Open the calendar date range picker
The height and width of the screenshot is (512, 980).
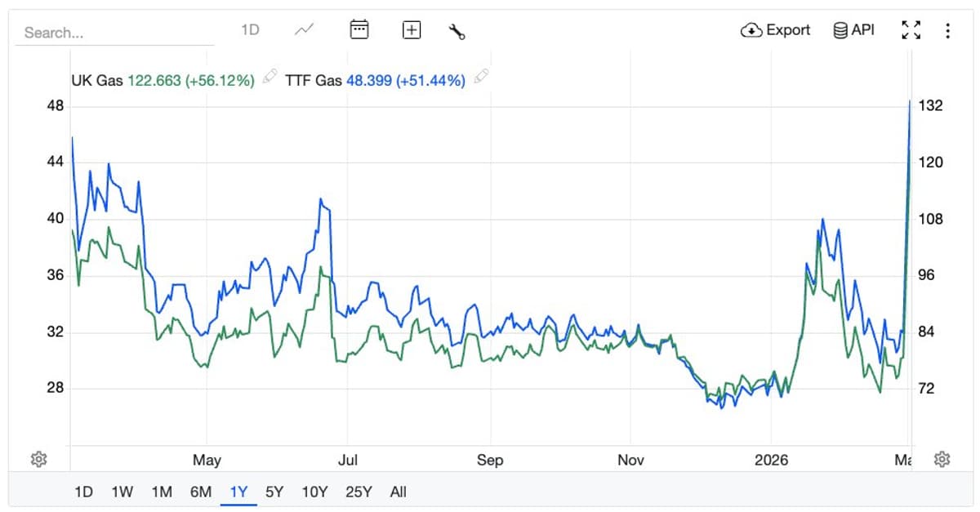[359, 29]
